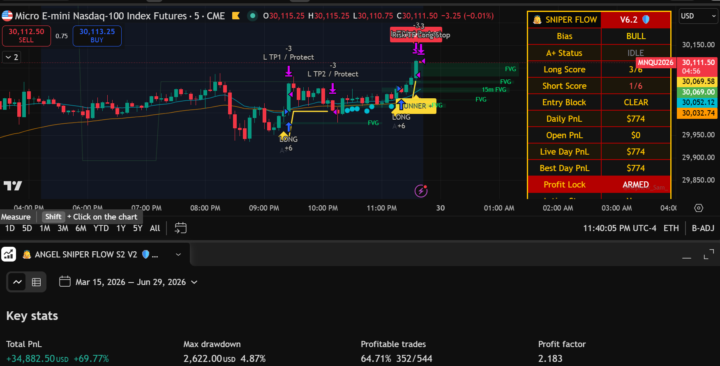Click the SNIPER FLOW bell icon
The height and width of the screenshot is (366, 720).
(537, 20)
